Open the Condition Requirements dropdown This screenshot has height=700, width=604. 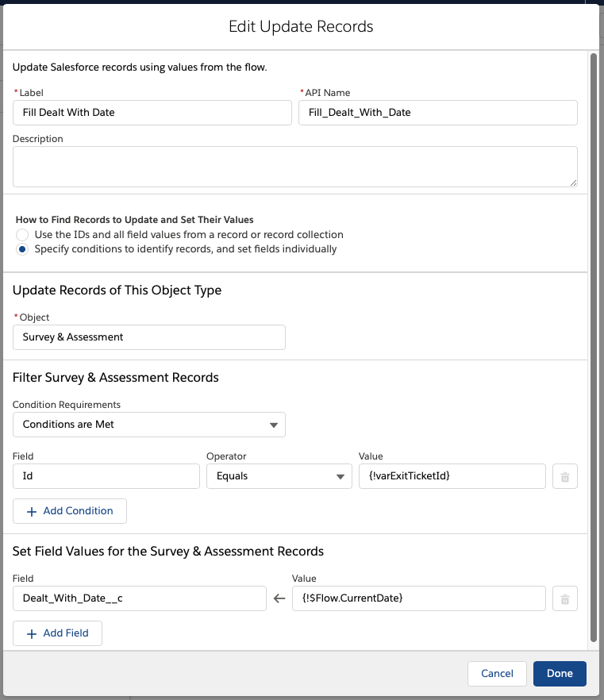point(149,425)
